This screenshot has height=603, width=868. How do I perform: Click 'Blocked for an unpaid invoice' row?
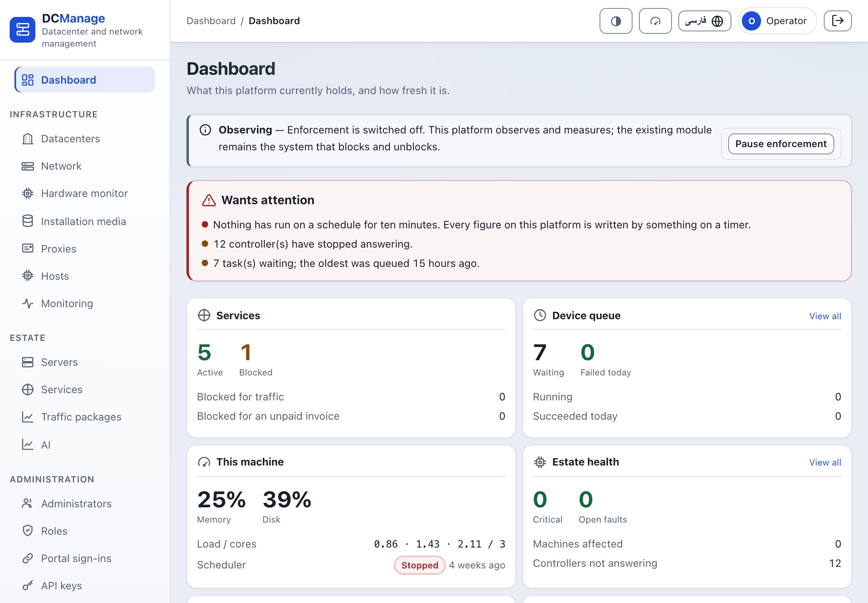pos(351,416)
